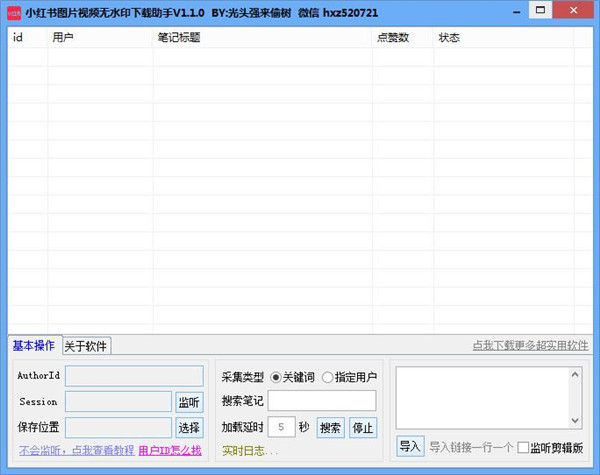
Task: Open the 用户ID怎么找 link
Action: click(170, 451)
